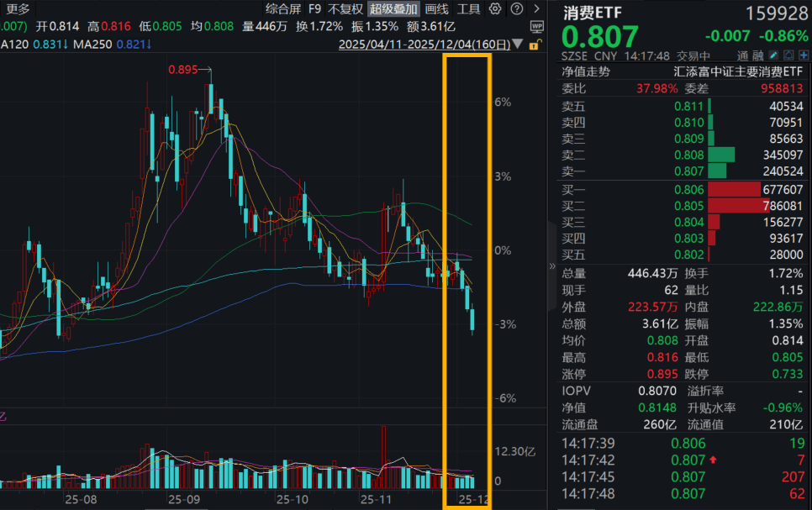Toggle the 超级叠加 overlay mode
Image resolution: width=812 pixels, height=510 pixels.
393,9
